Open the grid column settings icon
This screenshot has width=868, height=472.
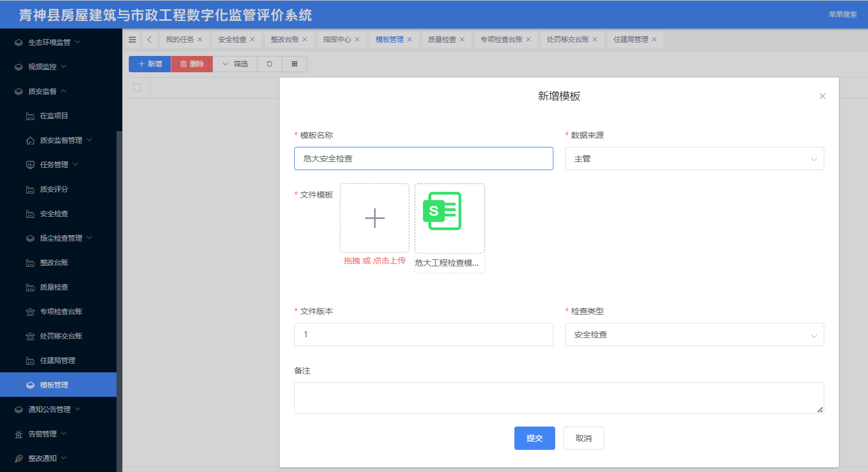(295, 64)
